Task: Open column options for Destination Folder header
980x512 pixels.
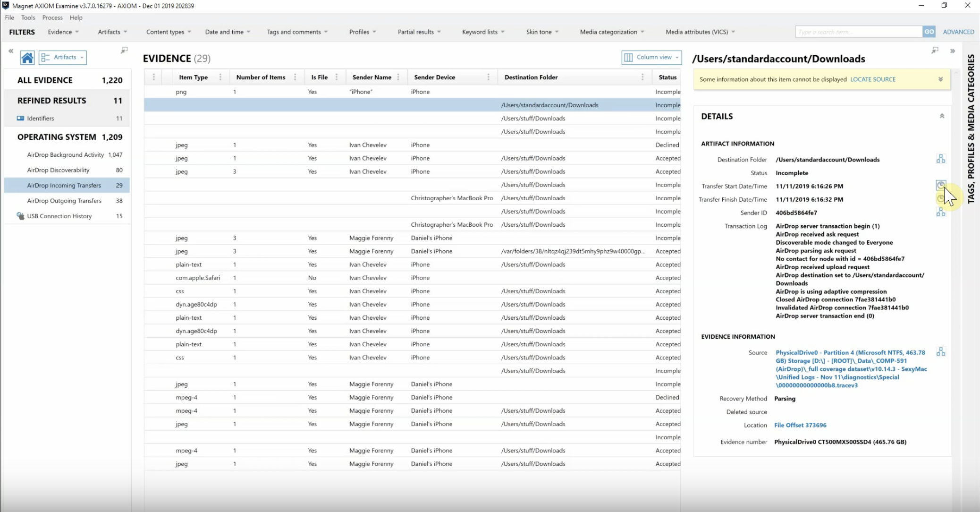Action: coord(642,77)
